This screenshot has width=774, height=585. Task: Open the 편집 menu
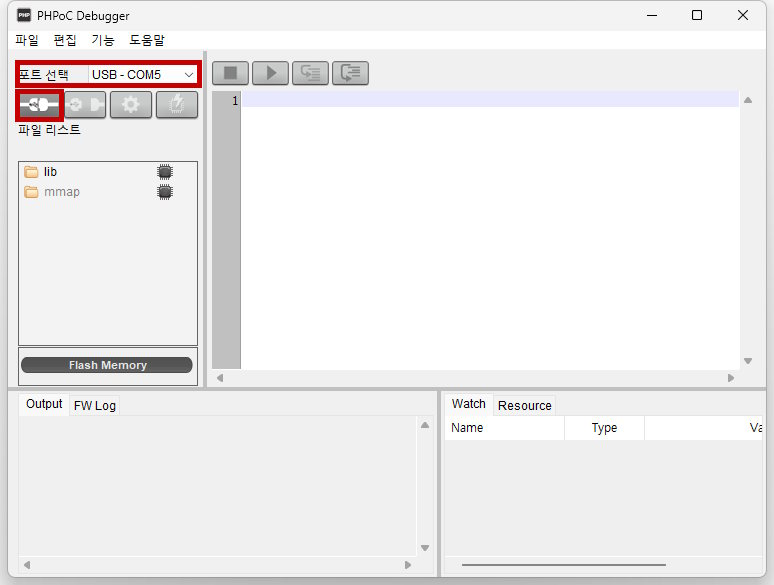(65, 40)
